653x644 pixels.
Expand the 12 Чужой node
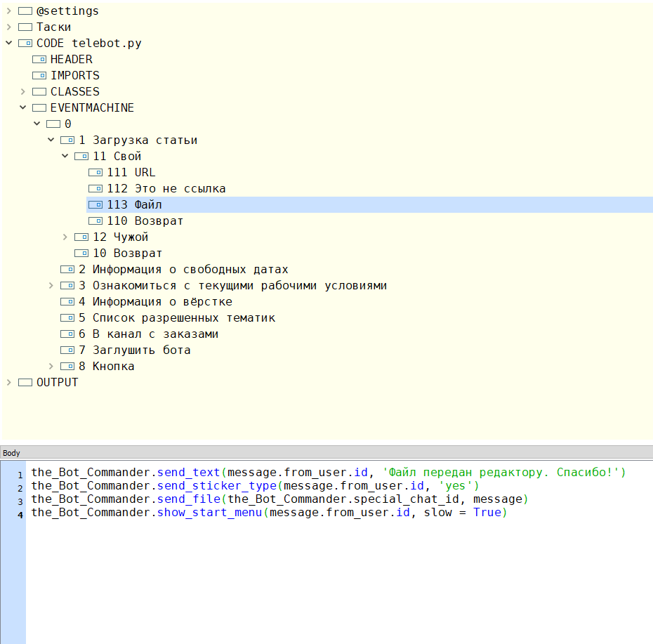[65, 237]
